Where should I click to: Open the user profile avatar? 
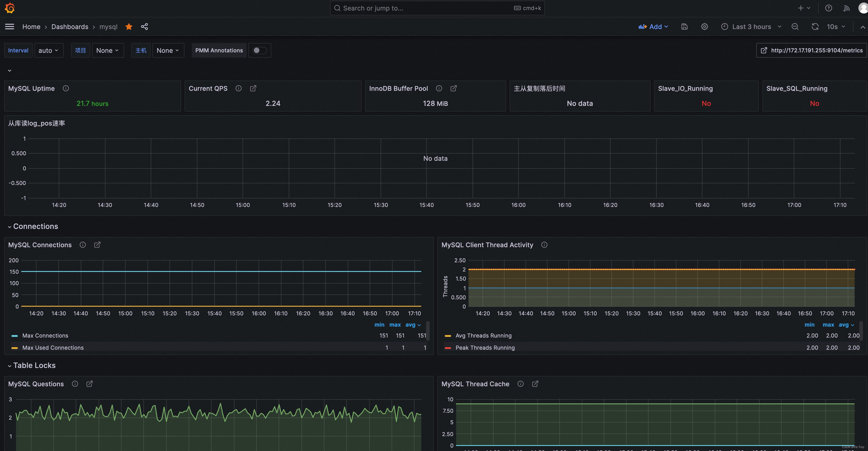point(863,8)
